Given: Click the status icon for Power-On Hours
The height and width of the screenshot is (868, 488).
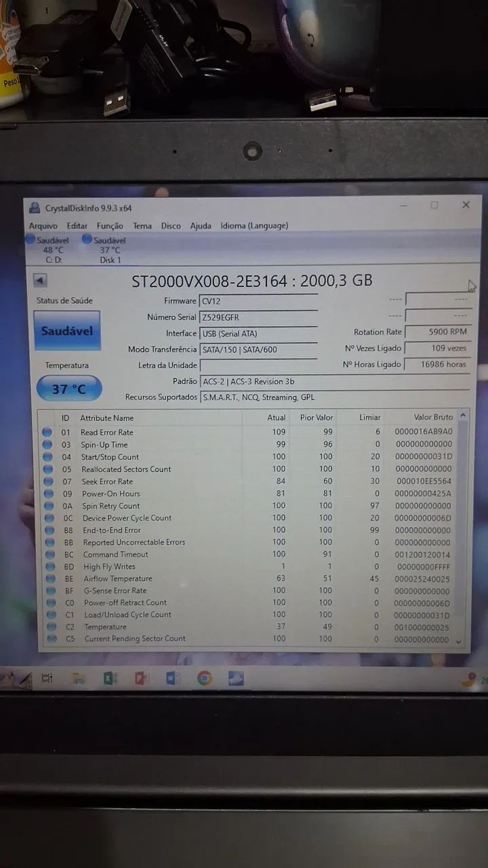Looking at the screenshot, I should click(48, 493).
